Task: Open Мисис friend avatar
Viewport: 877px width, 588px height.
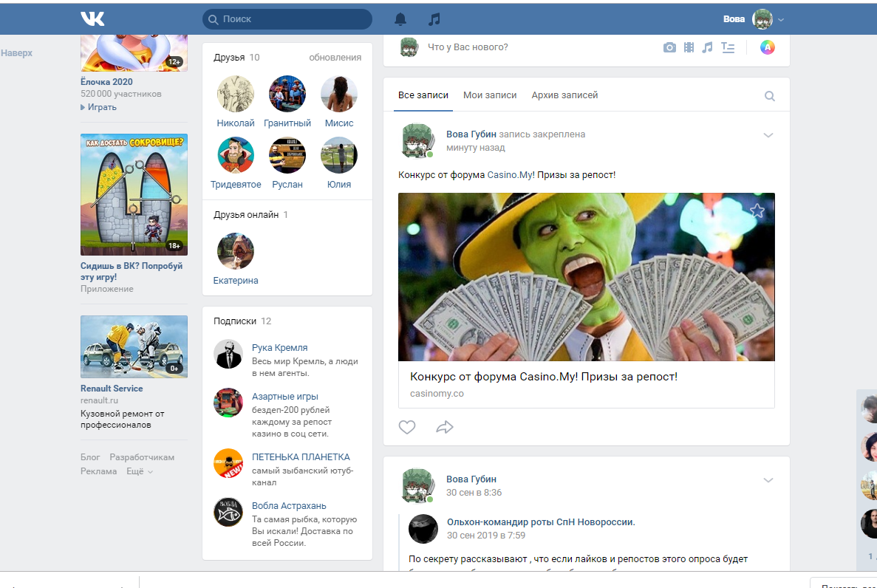Action: 339,94
